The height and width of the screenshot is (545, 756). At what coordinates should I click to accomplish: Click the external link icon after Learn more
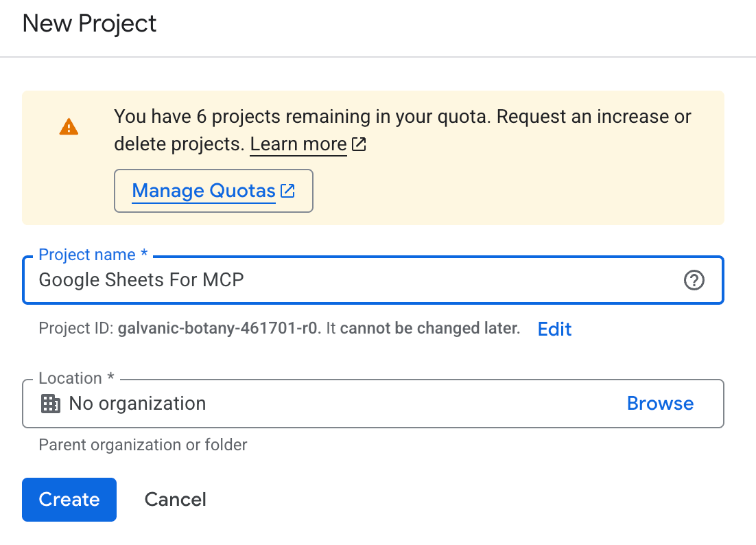coord(359,144)
